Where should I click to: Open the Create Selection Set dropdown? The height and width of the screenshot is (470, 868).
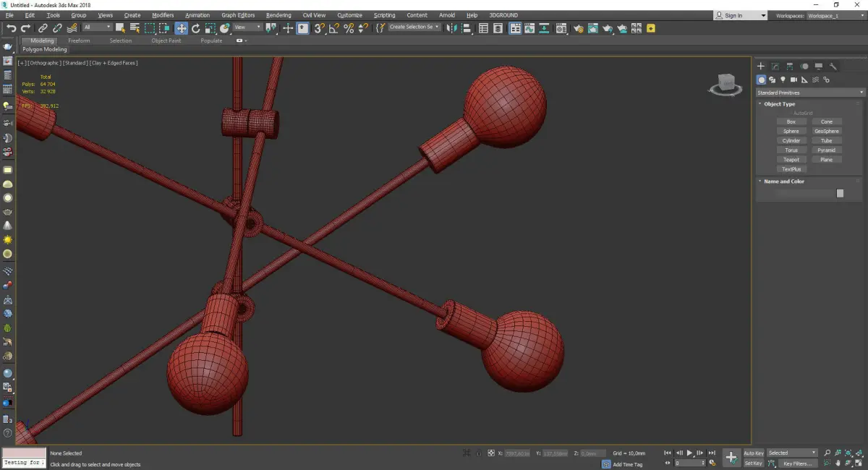click(x=414, y=27)
